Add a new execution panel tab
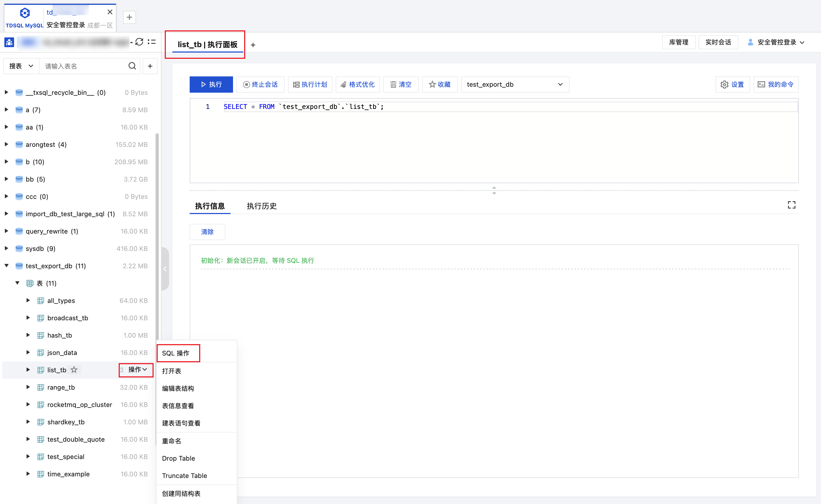Image resolution: width=821 pixels, height=504 pixels. click(253, 45)
